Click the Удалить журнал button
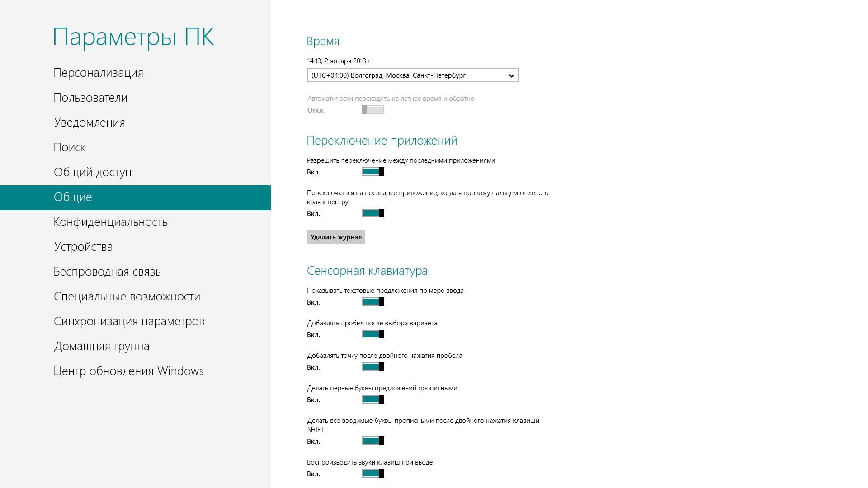Image resolution: width=868 pixels, height=488 pixels. pyautogui.click(x=336, y=237)
